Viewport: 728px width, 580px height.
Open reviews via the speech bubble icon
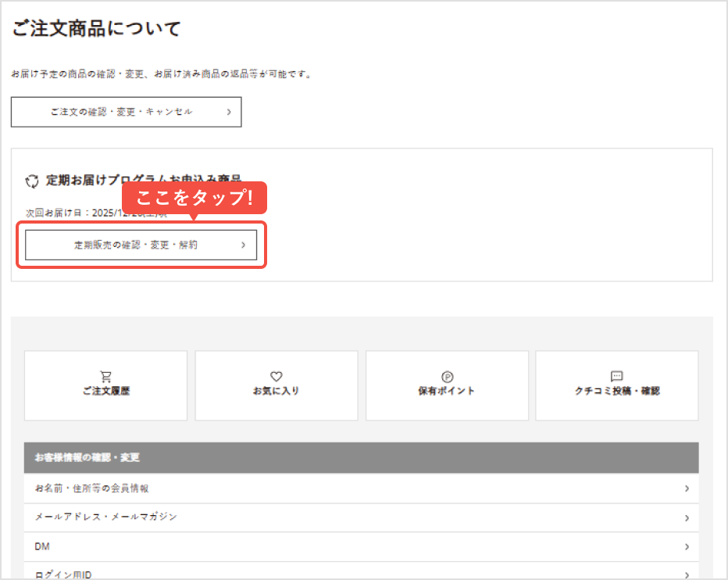click(x=616, y=376)
